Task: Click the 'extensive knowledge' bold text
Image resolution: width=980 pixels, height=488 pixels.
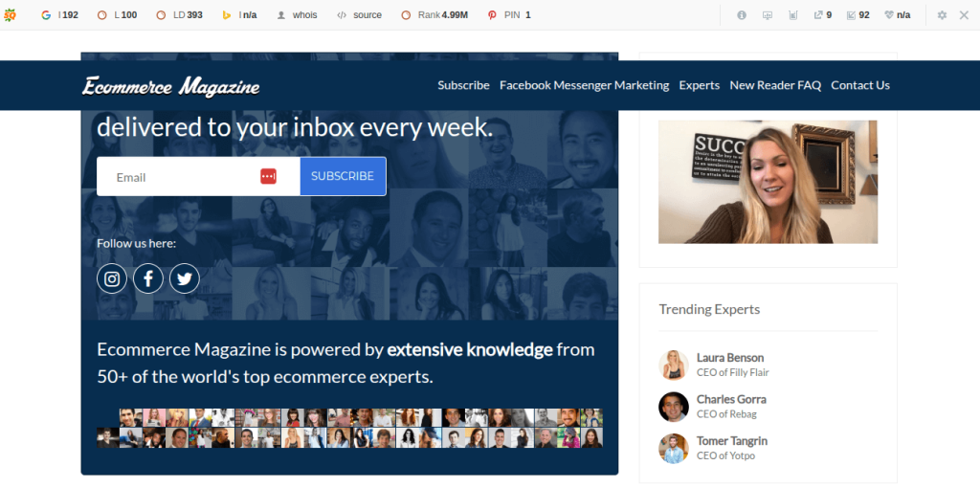Action: tap(470, 350)
